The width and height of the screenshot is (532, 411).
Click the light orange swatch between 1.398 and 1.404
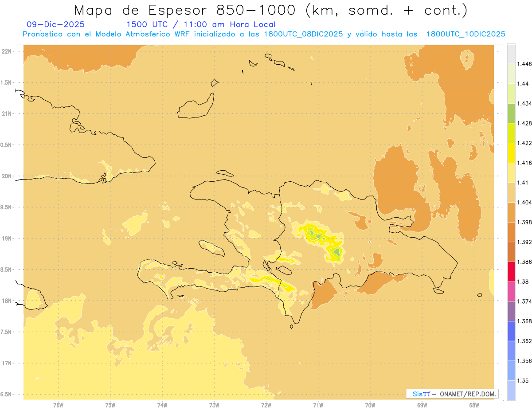pyautogui.click(x=511, y=212)
